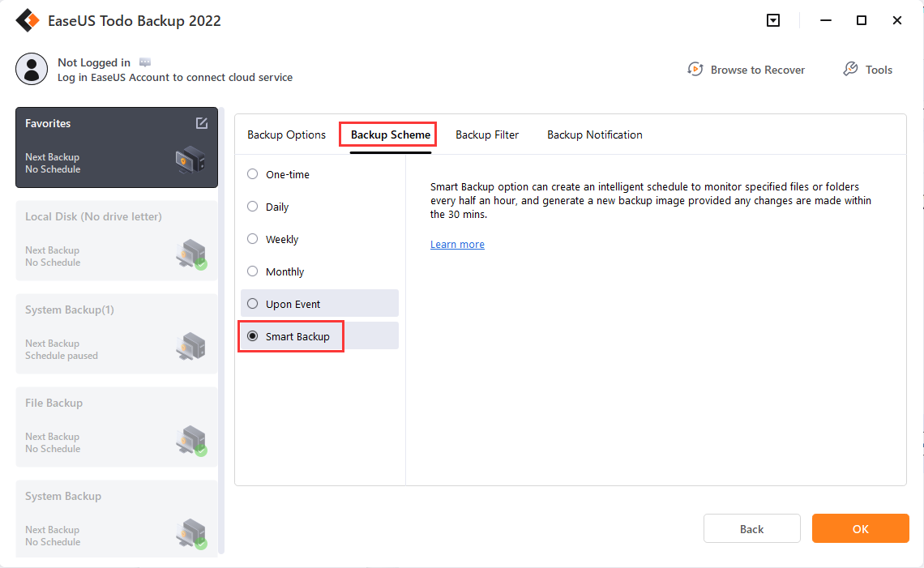Click the EaseUS Todo Backup logo icon
The height and width of the screenshot is (568, 924).
[x=27, y=20]
